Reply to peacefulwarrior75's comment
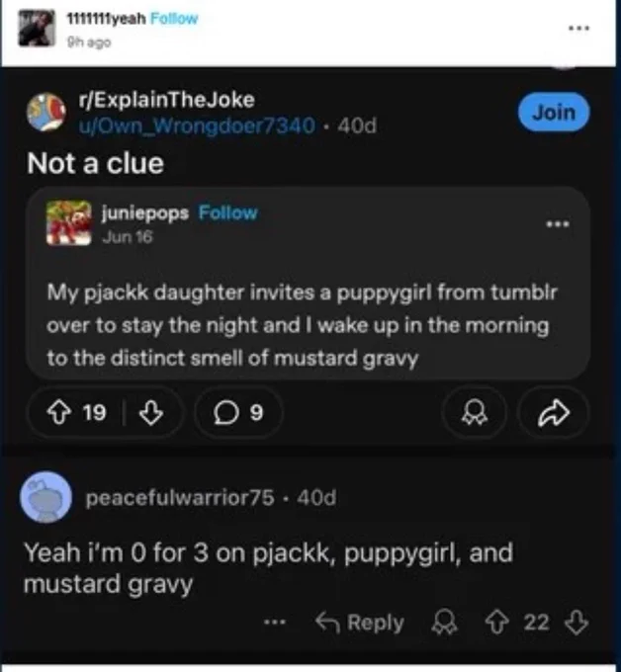Screen dimensions: 621x672 (359, 623)
